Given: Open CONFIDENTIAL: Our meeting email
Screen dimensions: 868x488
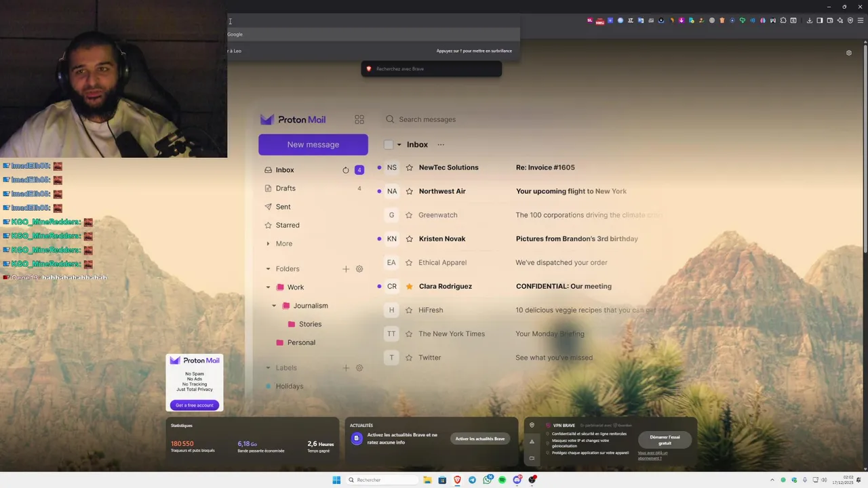Looking at the screenshot, I should 564,286.
